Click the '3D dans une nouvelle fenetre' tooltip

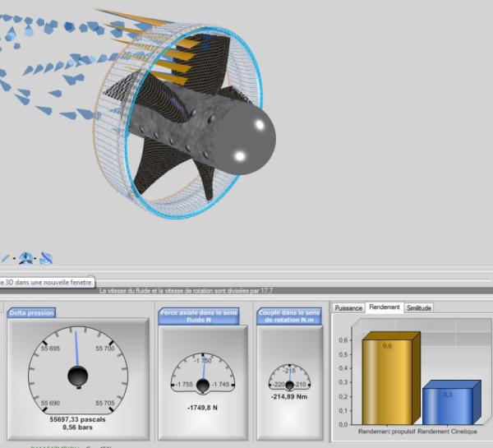pyautogui.click(x=47, y=283)
